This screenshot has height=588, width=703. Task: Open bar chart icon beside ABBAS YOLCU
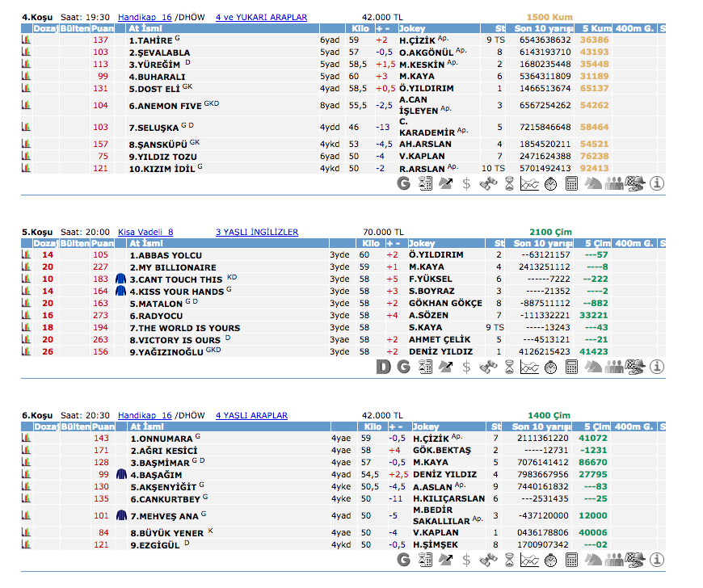coord(26,255)
